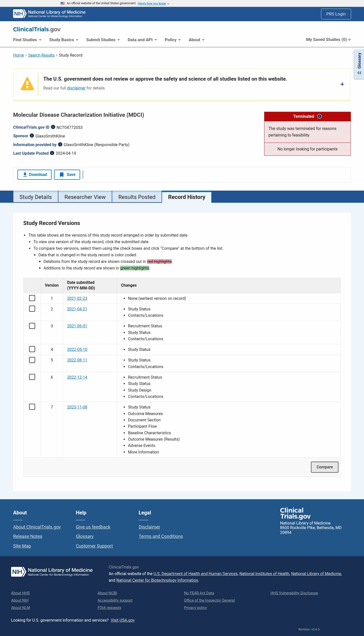
Task: Click the NIH National Library of Medicine logo
Action: tap(50, 14)
